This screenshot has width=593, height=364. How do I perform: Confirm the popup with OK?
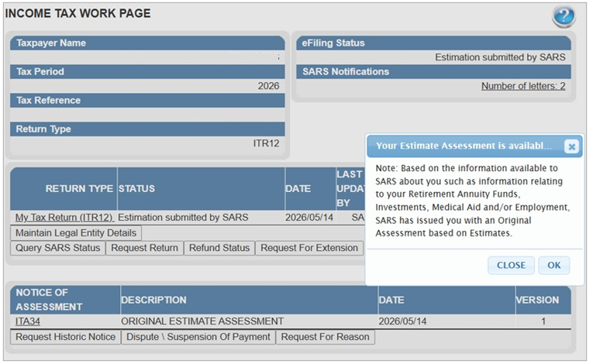[554, 266]
